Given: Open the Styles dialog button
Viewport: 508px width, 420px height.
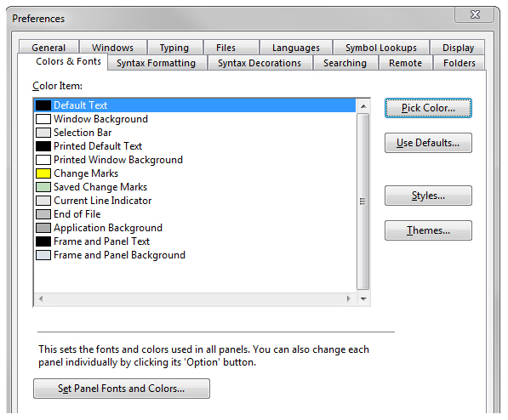Looking at the screenshot, I should [x=428, y=196].
